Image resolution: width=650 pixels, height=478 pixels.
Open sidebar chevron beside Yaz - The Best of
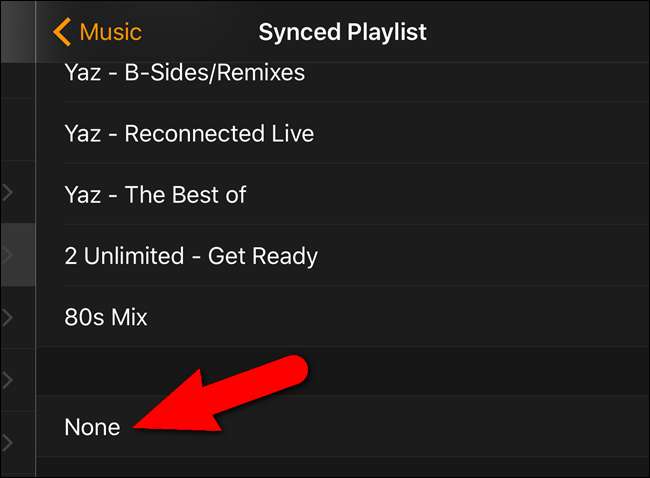(x=7, y=193)
